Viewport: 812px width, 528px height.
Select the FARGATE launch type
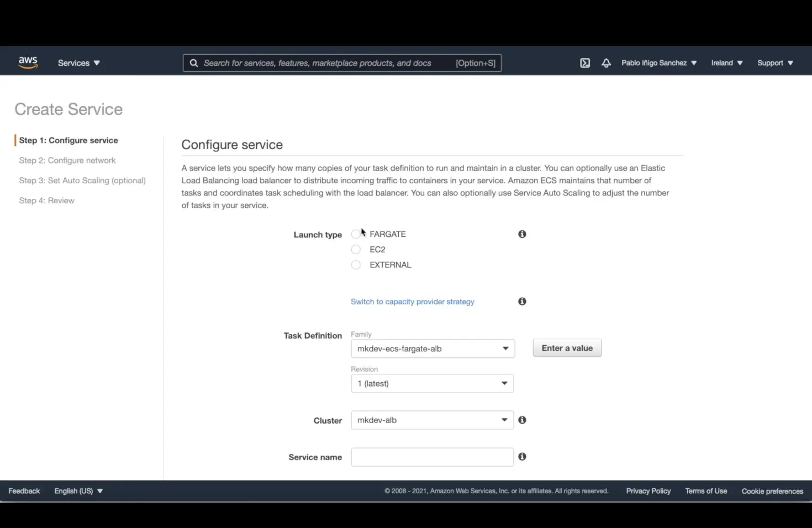pyautogui.click(x=356, y=234)
